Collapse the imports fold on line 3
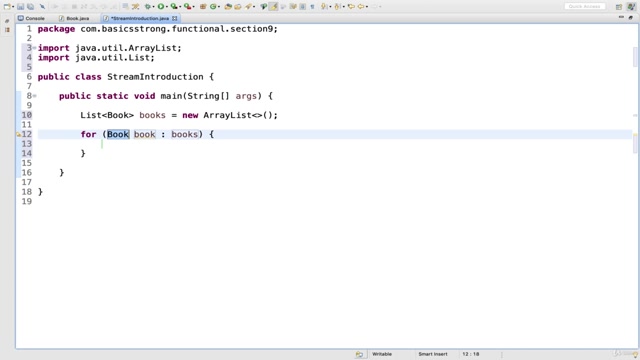Viewport: 640px width, 360px height. pyautogui.click(x=35, y=48)
